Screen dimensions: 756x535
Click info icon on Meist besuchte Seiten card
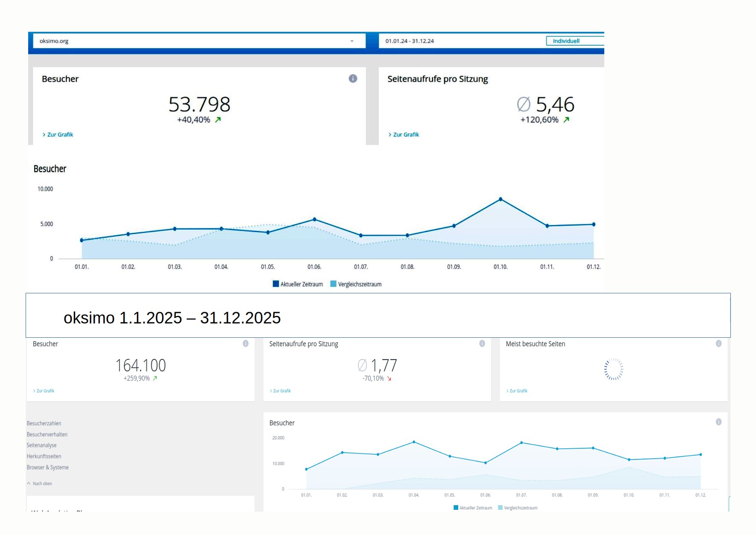718,344
